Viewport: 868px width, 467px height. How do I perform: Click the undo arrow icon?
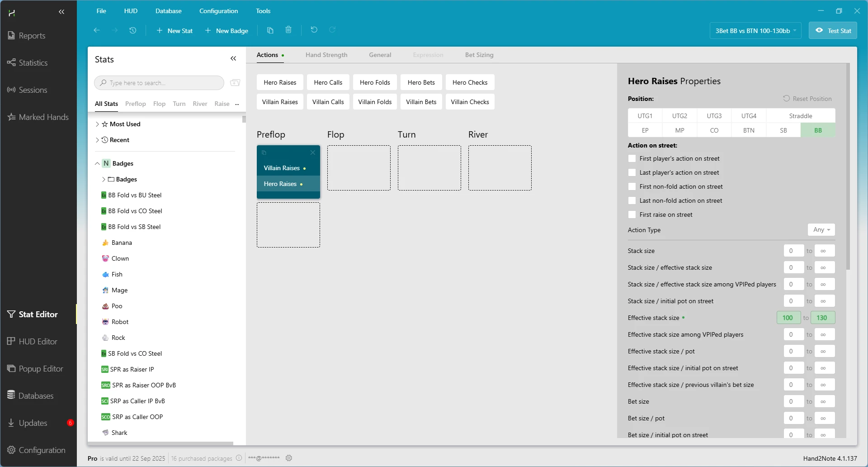[x=314, y=30]
